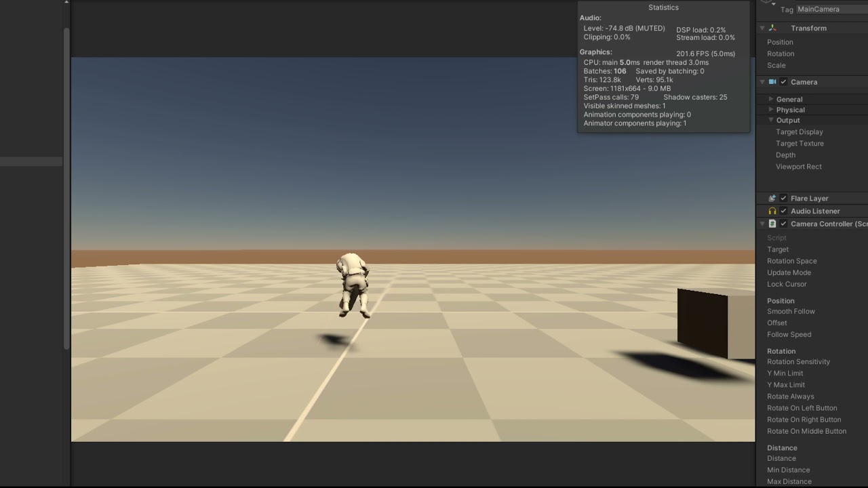Click the Viewport Rect label

(x=799, y=167)
